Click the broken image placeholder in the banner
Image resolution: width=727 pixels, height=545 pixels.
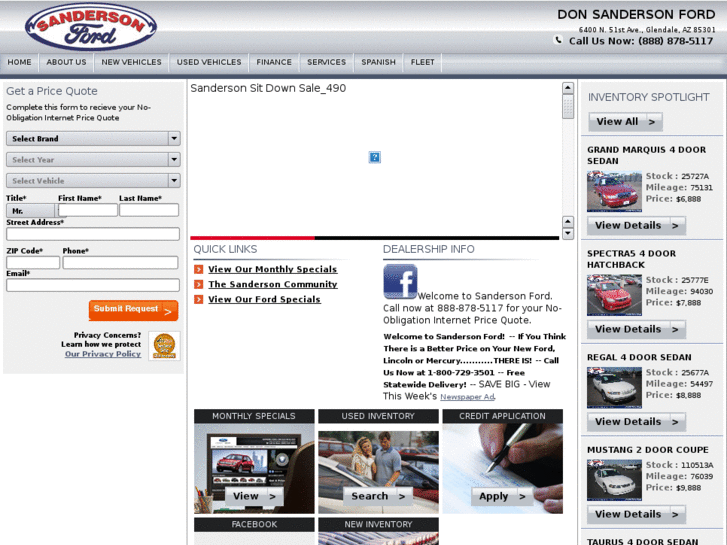point(375,157)
